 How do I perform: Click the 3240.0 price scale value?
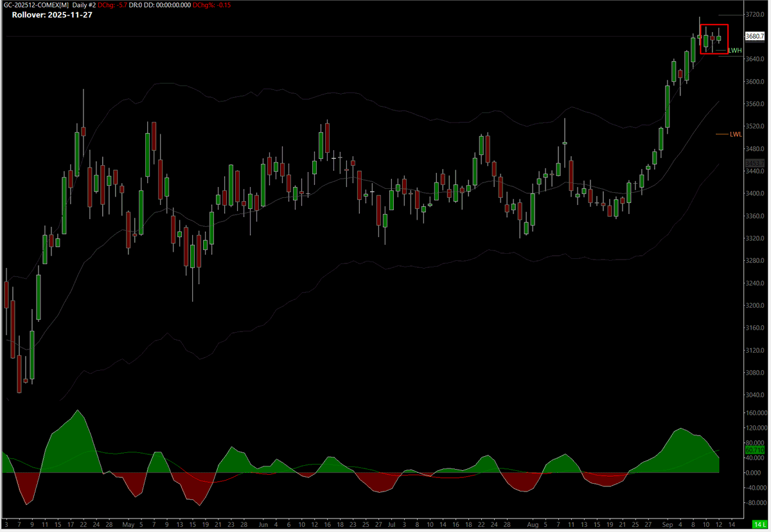tap(755, 283)
